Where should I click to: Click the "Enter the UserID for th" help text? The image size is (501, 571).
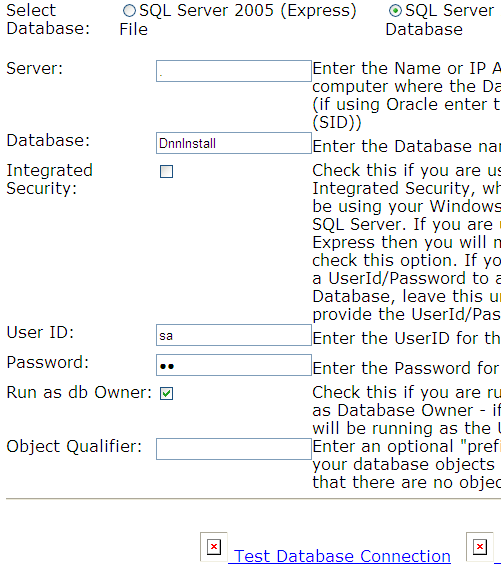(x=407, y=338)
